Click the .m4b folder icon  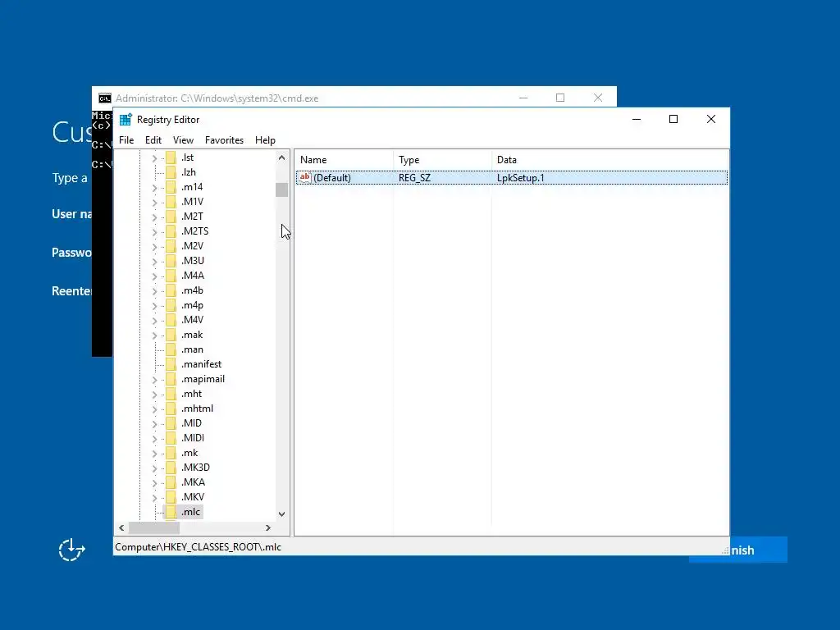(x=171, y=290)
